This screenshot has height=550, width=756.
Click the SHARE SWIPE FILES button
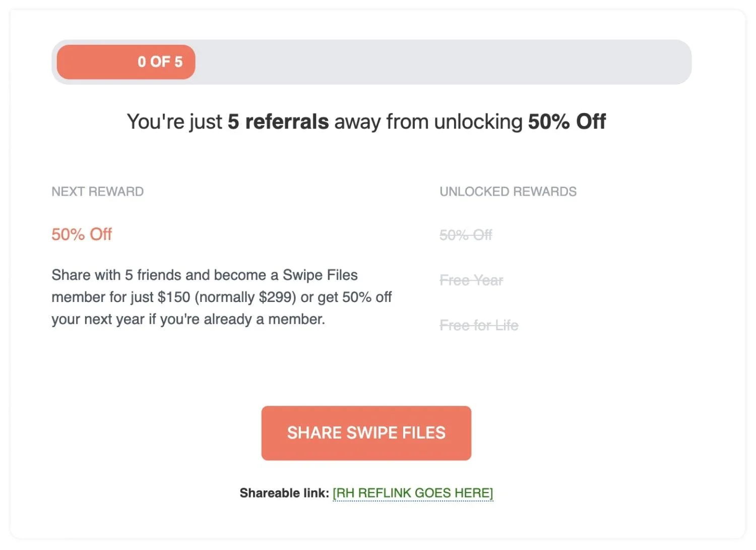point(366,433)
